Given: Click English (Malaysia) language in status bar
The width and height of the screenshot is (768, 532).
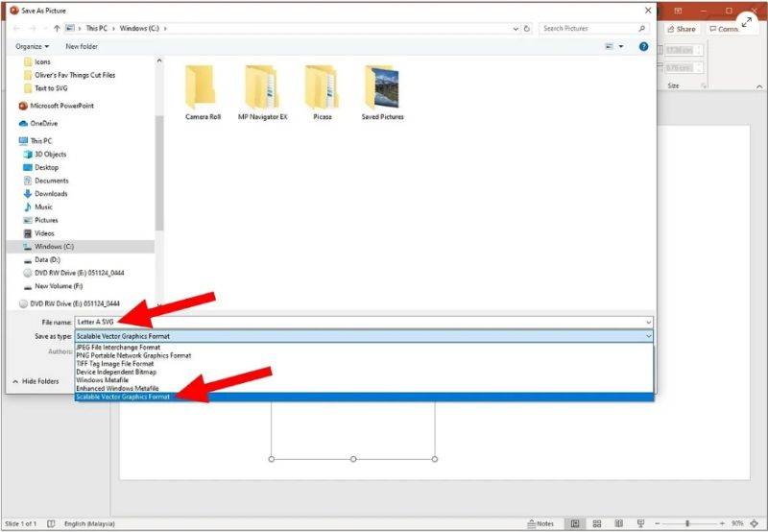Looking at the screenshot, I should click(89, 523).
